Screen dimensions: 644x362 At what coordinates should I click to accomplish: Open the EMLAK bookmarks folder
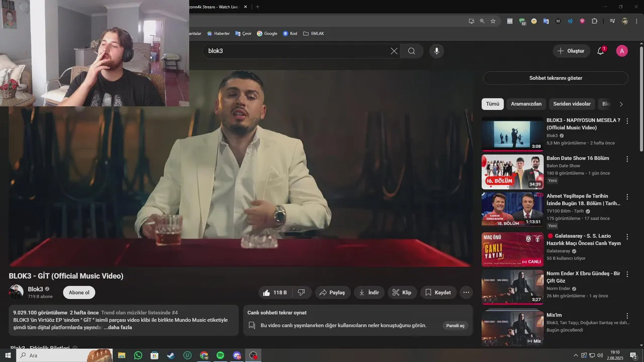(313, 34)
